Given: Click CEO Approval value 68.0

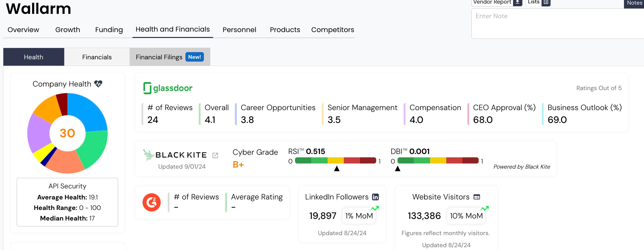Looking at the screenshot, I should [483, 120].
